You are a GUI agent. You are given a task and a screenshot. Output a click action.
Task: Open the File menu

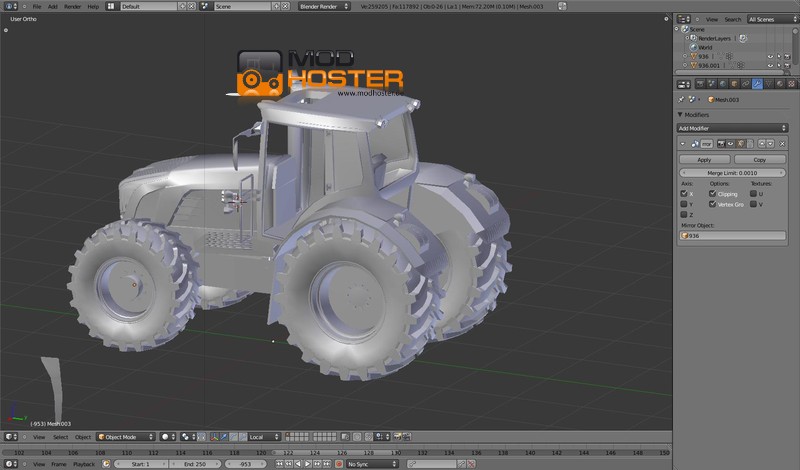(x=37, y=7)
